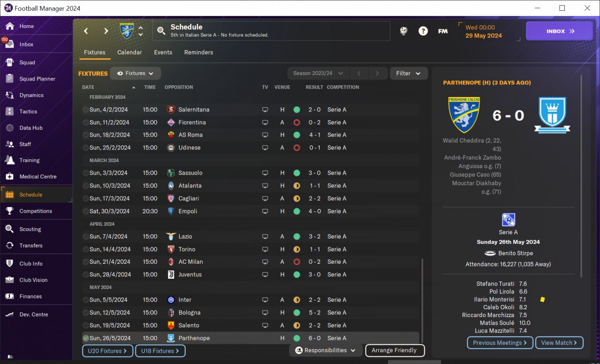Open the Season 2023/24 dropdown
Image resolution: width=600 pixels, height=364 pixels.
coord(318,74)
